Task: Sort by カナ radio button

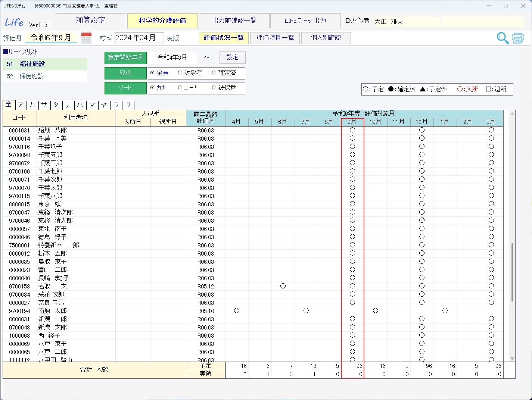Action: 152,88
